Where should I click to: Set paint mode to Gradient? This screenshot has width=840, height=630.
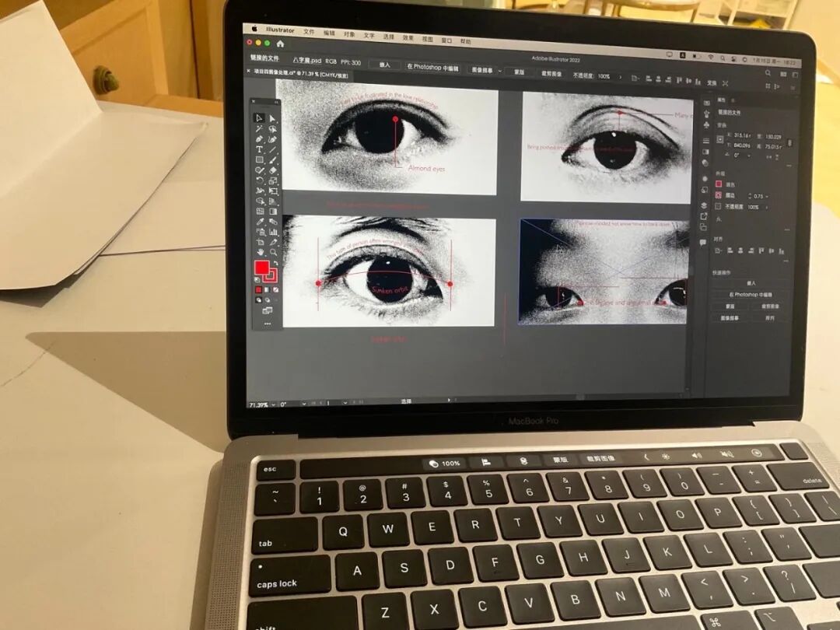pyautogui.click(x=267, y=290)
